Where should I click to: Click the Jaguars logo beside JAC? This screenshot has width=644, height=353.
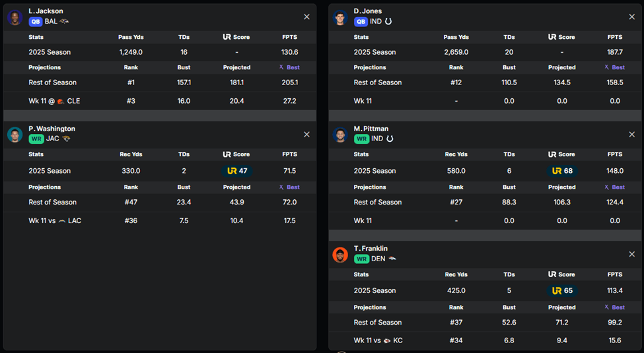click(x=65, y=139)
